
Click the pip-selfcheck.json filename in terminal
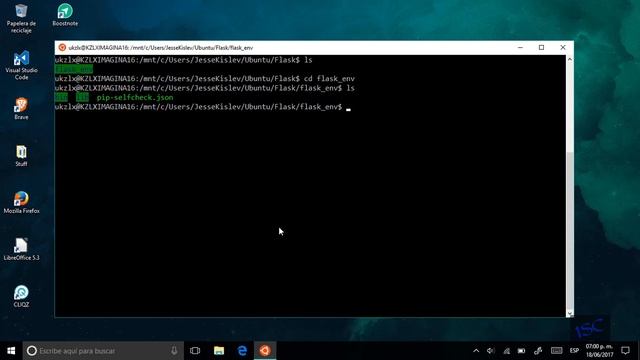click(x=135, y=98)
